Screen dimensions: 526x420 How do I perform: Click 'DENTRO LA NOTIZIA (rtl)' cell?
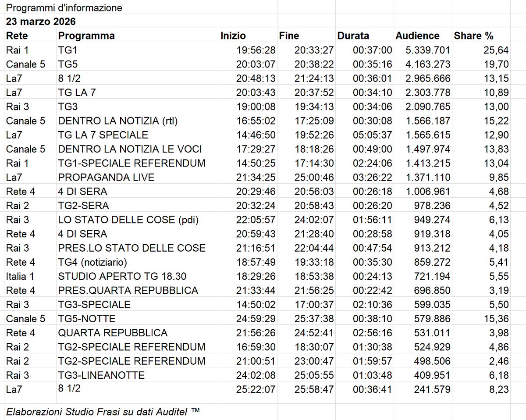pyautogui.click(x=118, y=121)
